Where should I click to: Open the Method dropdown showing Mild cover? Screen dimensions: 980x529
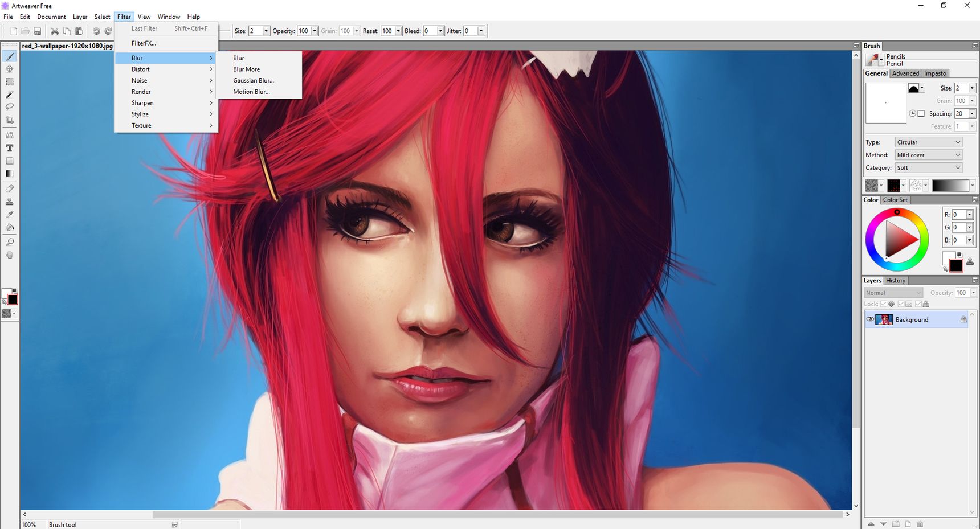pos(929,155)
